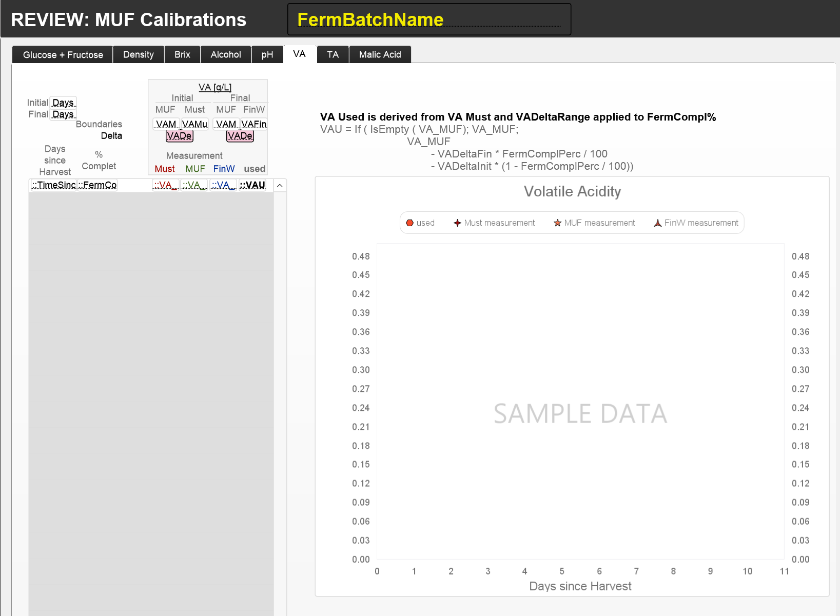Click the 'Boundaries' label

(99, 124)
